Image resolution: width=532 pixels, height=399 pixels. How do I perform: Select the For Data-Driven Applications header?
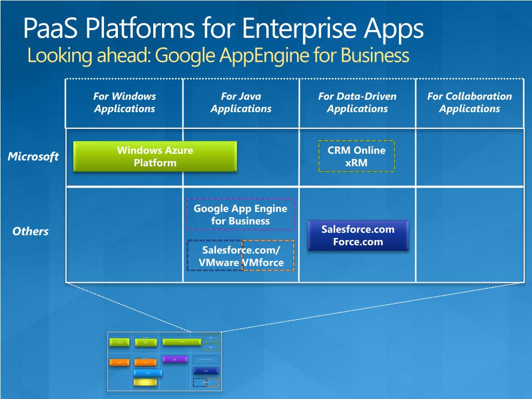point(357,102)
